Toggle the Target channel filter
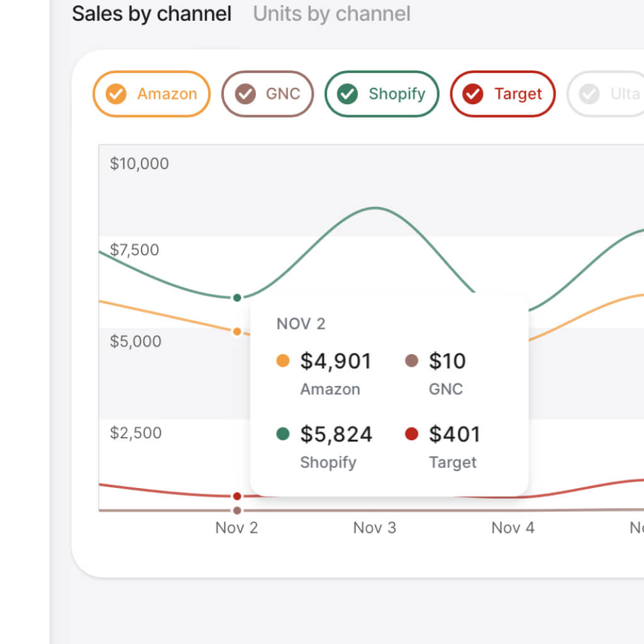The width and height of the screenshot is (644, 644). [502, 94]
